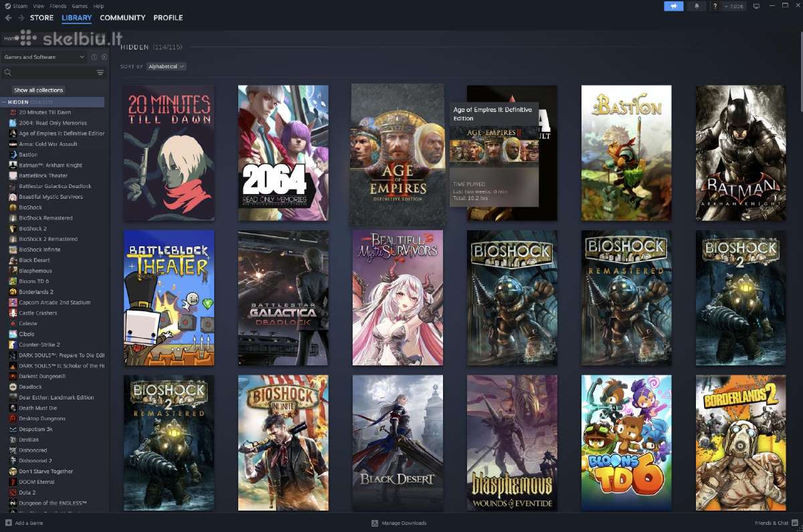Open the BattleBlock Theater cover
Viewport: 803px width, 532px height.
click(169, 298)
